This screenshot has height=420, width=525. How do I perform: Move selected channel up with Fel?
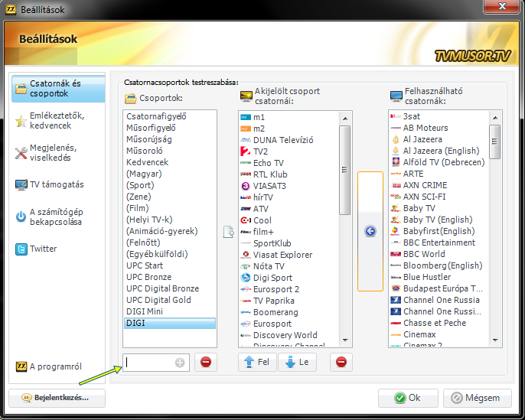257,363
